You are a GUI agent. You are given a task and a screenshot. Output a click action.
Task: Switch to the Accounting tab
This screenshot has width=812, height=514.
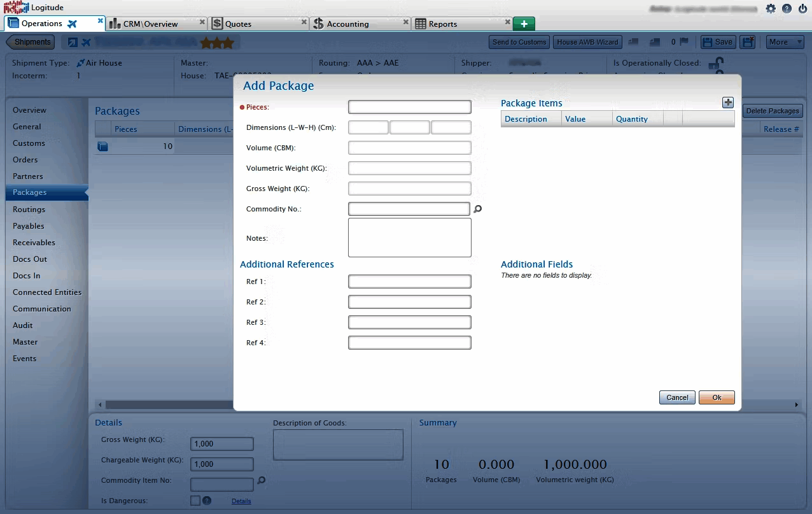pos(347,24)
